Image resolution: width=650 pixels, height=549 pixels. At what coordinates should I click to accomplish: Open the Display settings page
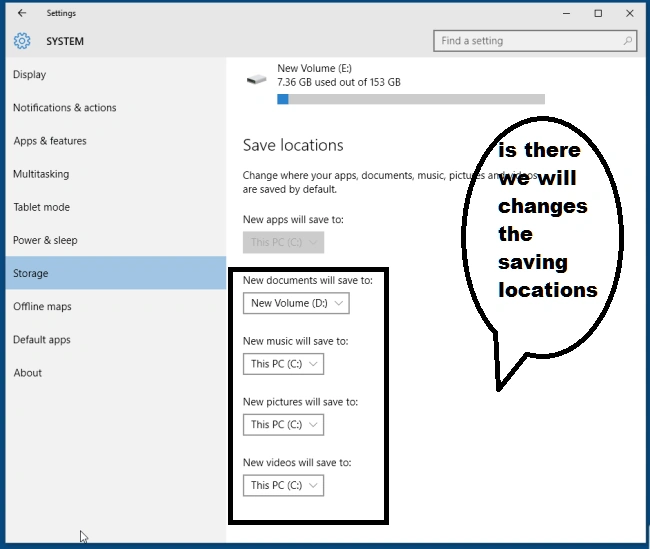116,75
